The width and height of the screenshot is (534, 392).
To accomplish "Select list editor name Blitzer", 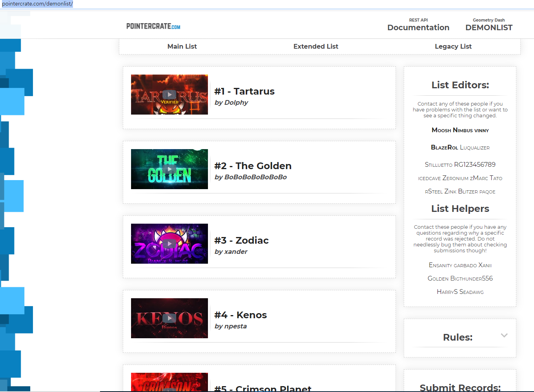I will point(468,191).
